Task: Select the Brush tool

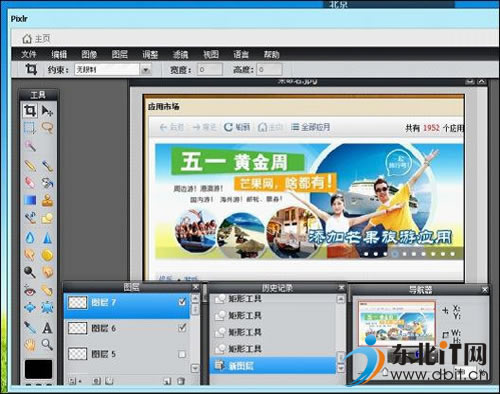Action: 47,165
